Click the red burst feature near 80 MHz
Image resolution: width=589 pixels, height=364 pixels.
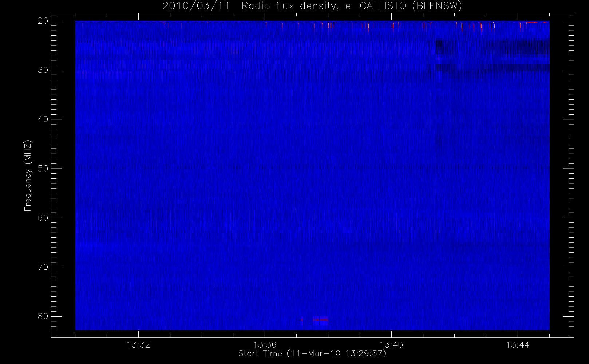tap(320, 320)
